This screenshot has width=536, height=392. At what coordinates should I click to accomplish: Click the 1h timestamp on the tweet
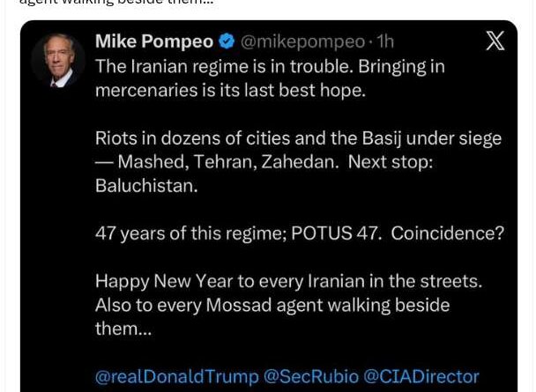384,42
